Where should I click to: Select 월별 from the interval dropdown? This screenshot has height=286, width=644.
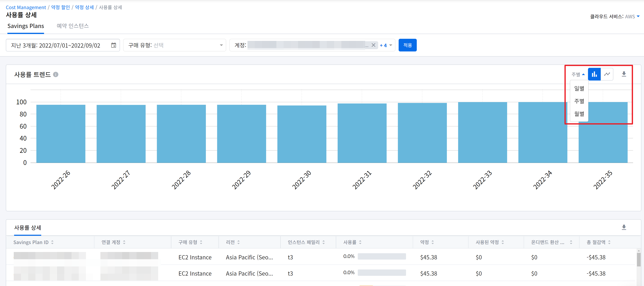(x=579, y=114)
